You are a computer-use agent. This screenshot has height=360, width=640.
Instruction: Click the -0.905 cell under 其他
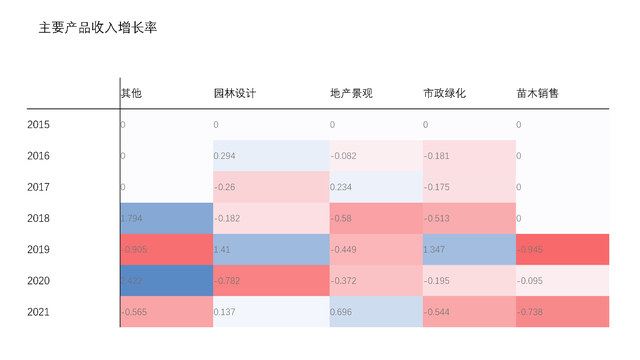(167, 249)
